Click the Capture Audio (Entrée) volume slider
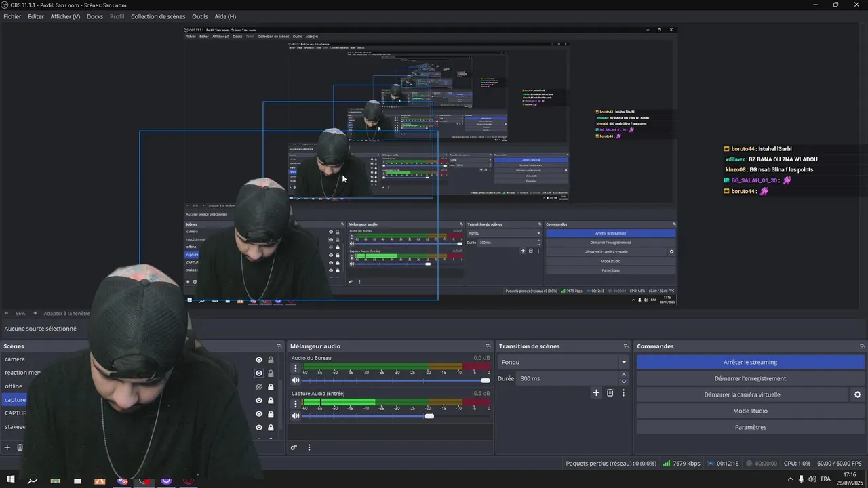868x488 pixels. 396,415
